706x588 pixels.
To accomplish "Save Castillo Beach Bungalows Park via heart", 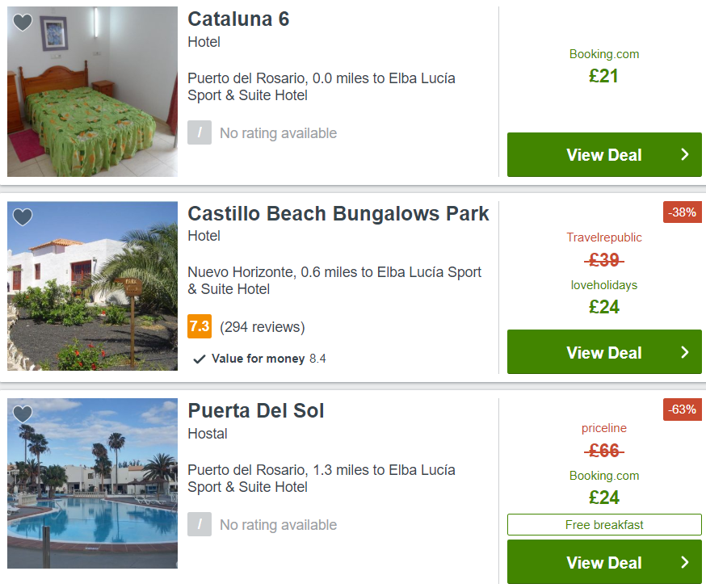I will 23,216.
